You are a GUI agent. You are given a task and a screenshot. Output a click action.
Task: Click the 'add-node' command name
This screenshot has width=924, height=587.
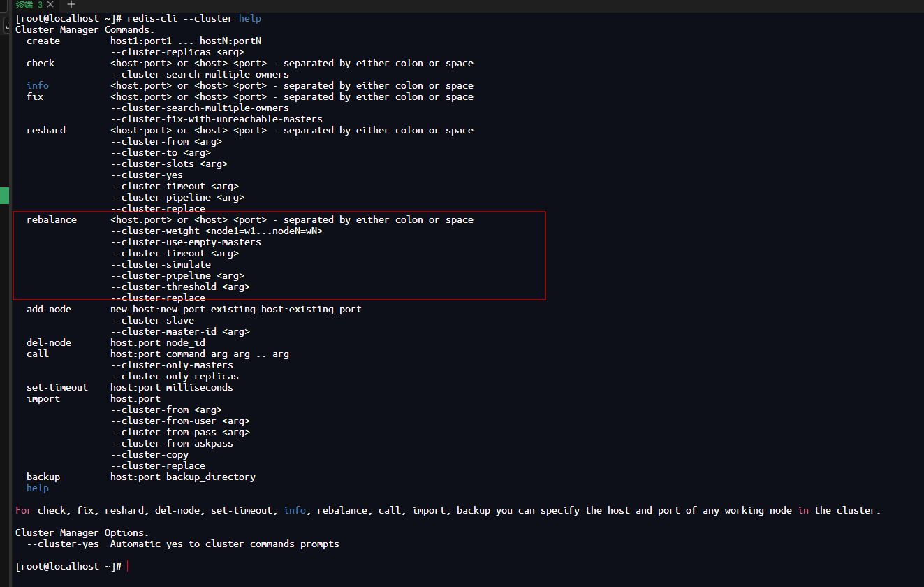click(49, 309)
